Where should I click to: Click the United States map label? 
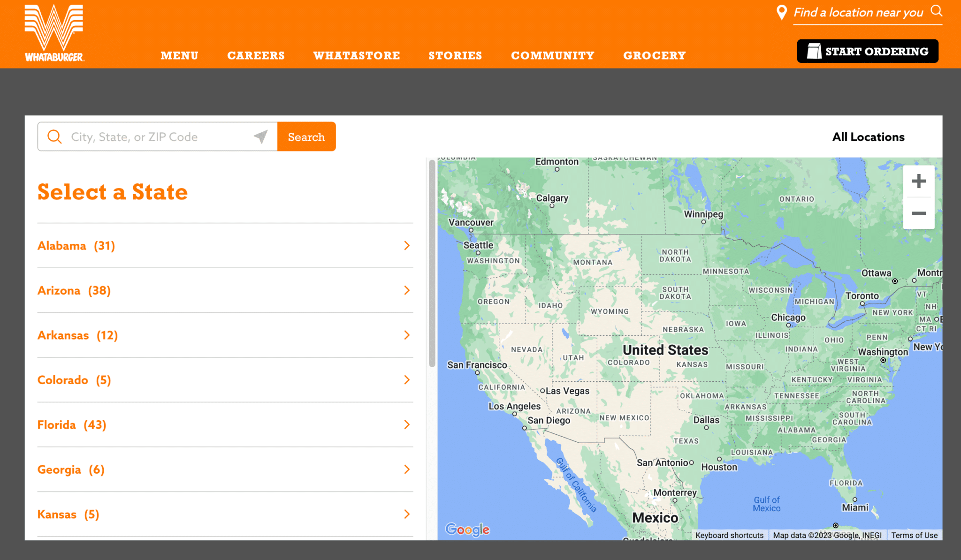665,350
